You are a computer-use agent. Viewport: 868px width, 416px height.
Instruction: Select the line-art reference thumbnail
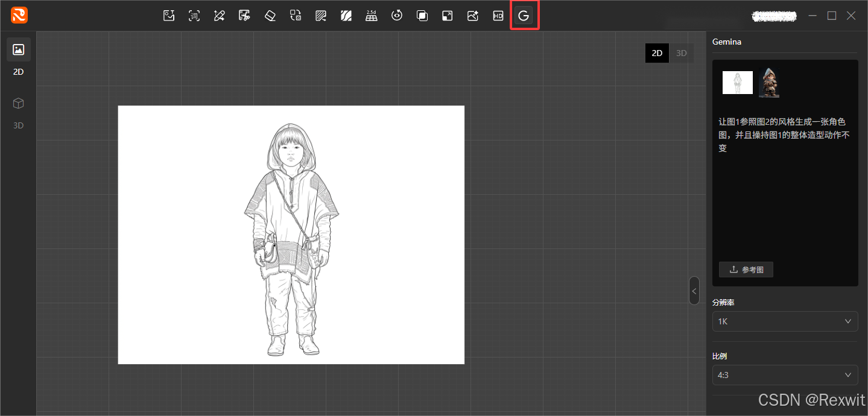(x=737, y=83)
